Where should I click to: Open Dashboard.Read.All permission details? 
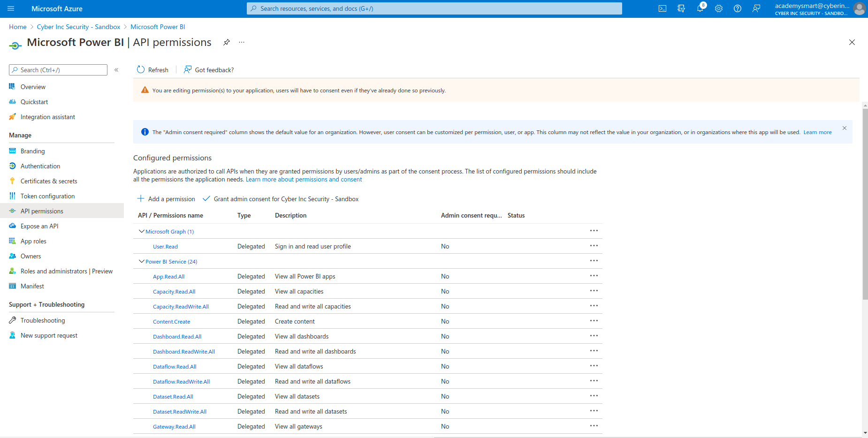click(x=177, y=337)
